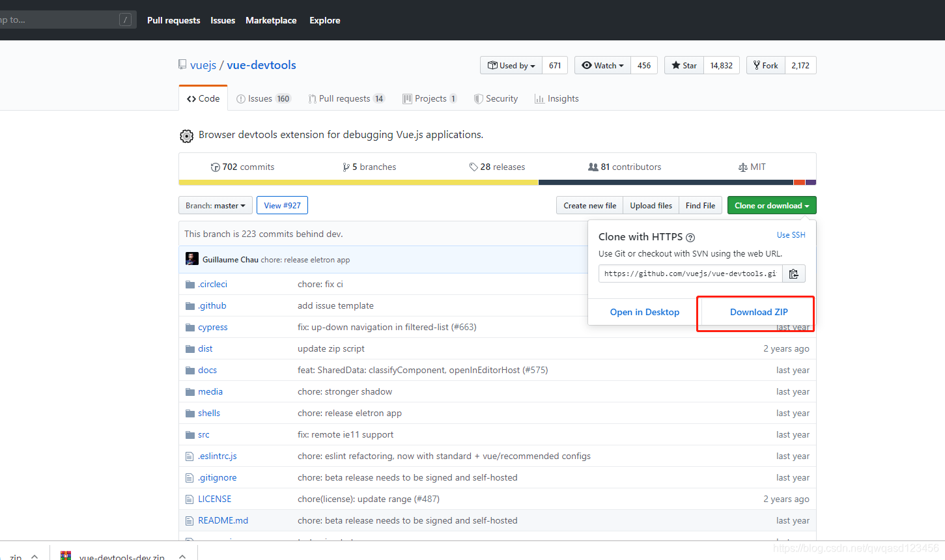Click the README.md file icon
The height and width of the screenshot is (560, 945).
tap(190, 521)
